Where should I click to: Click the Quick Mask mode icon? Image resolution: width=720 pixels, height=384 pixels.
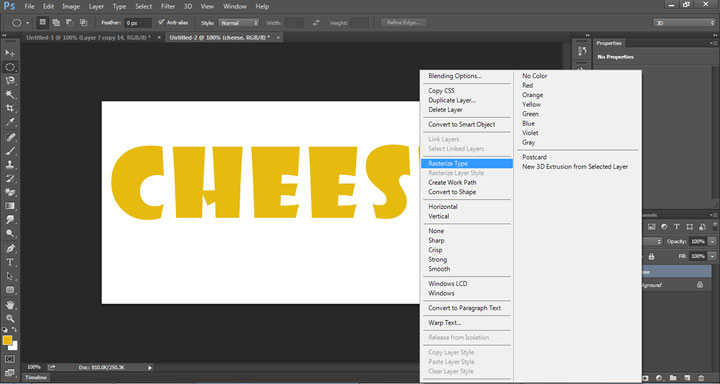tap(10, 359)
